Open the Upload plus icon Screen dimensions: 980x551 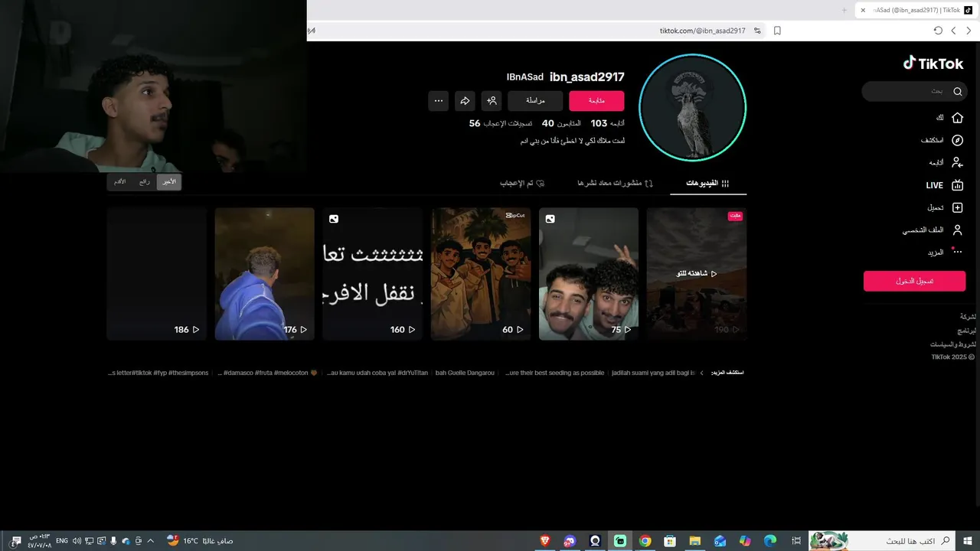click(x=956, y=207)
